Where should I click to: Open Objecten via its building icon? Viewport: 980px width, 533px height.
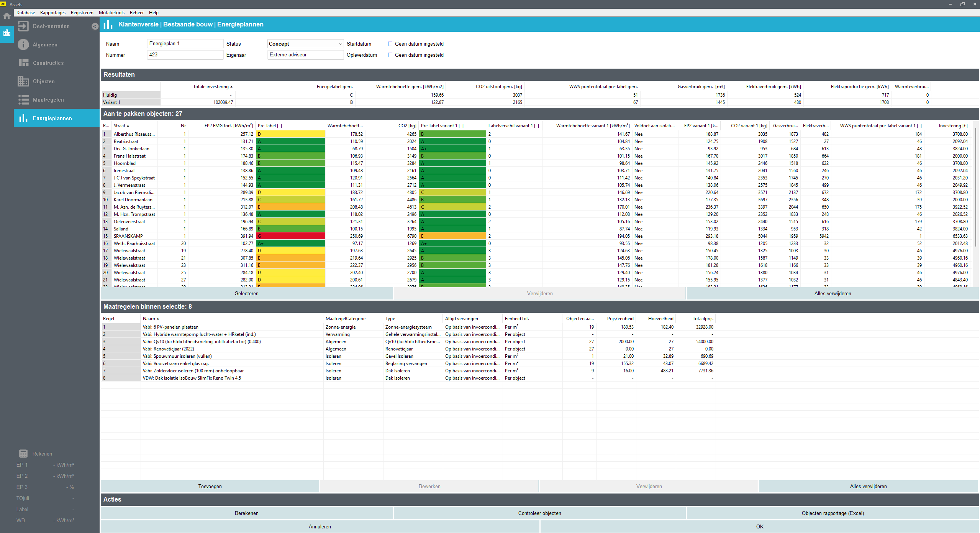coord(23,81)
